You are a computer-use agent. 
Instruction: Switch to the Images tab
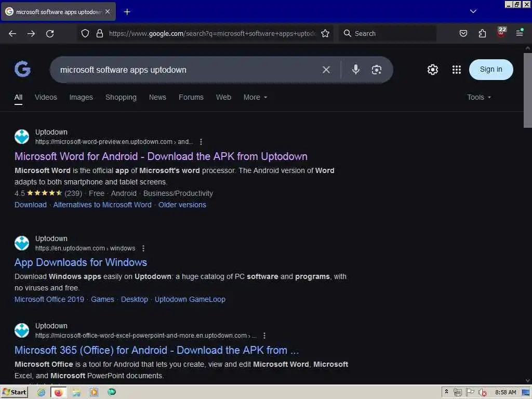tap(81, 97)
